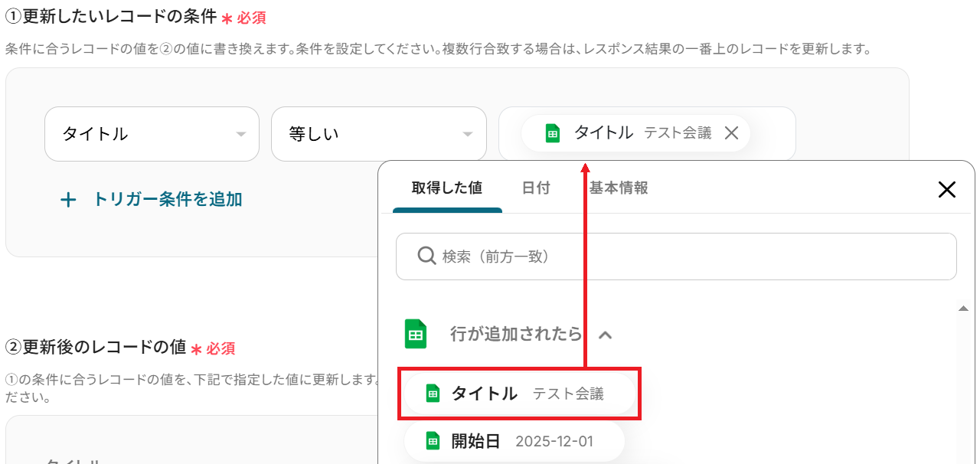
Task: Click the plus icon for トリガー条件を追加
Action: (68, 200)
